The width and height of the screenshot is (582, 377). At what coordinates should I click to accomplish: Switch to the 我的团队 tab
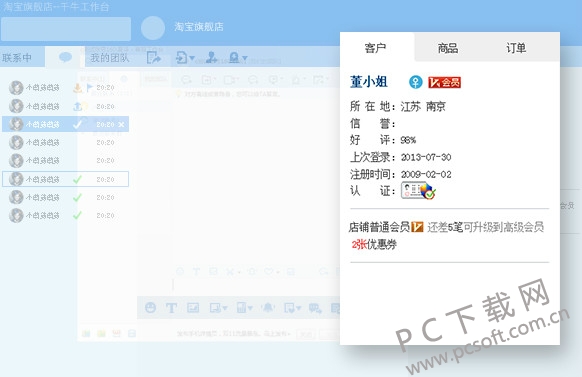pos(109,58)
